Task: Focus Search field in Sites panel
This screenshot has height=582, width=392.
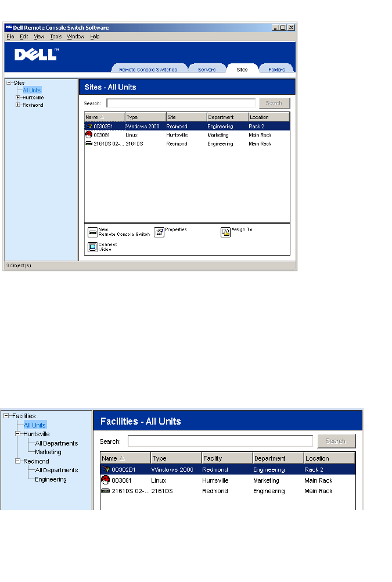Action: click(181, 103)
